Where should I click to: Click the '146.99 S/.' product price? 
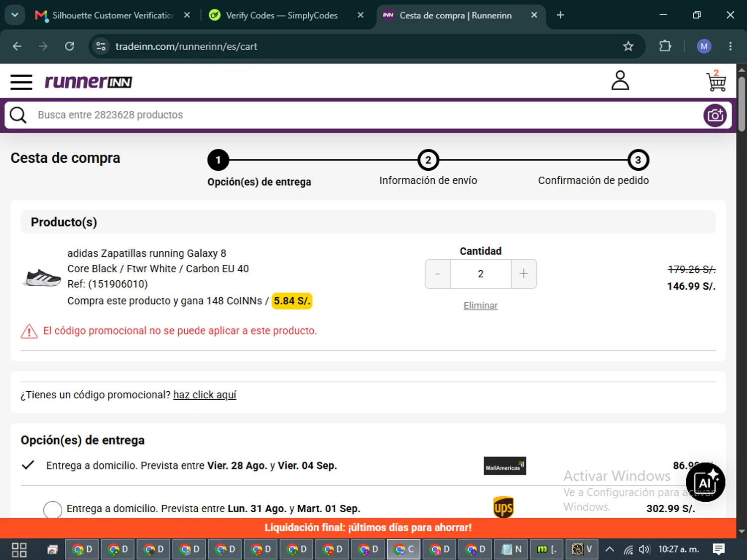691,286
